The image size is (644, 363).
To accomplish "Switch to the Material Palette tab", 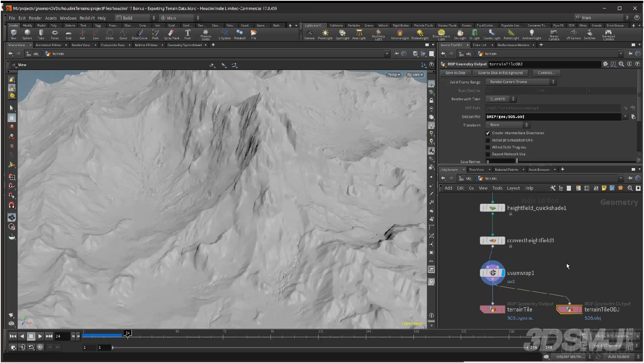I will [506, 170].
